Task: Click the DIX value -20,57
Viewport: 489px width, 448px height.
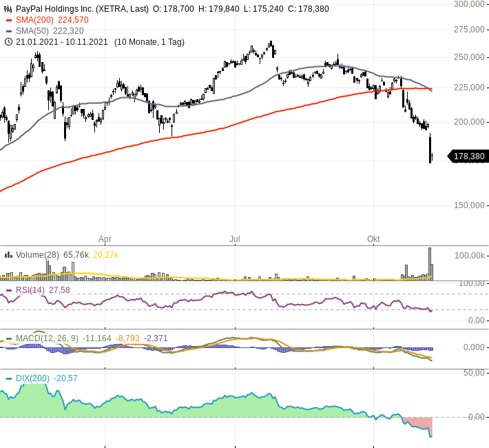Action: click(65, 378)
